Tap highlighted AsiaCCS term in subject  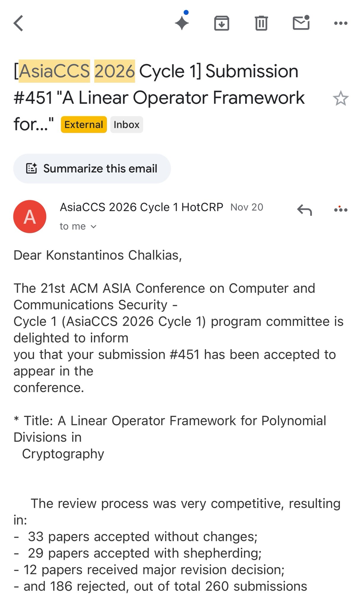tap(55, 71)
